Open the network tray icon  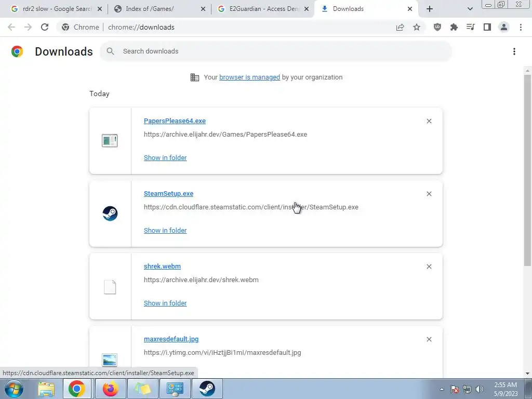pyautogui.click(x=467, y=389)
